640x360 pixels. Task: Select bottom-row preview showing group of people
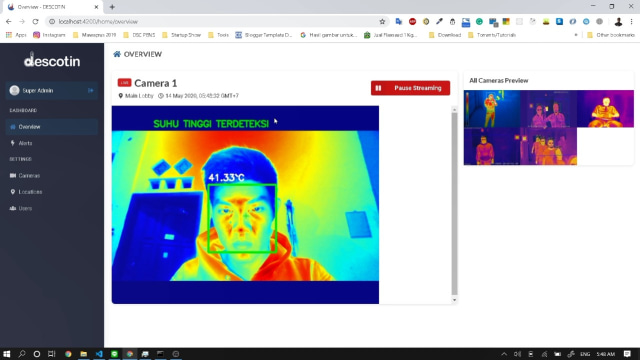point(549,146)
